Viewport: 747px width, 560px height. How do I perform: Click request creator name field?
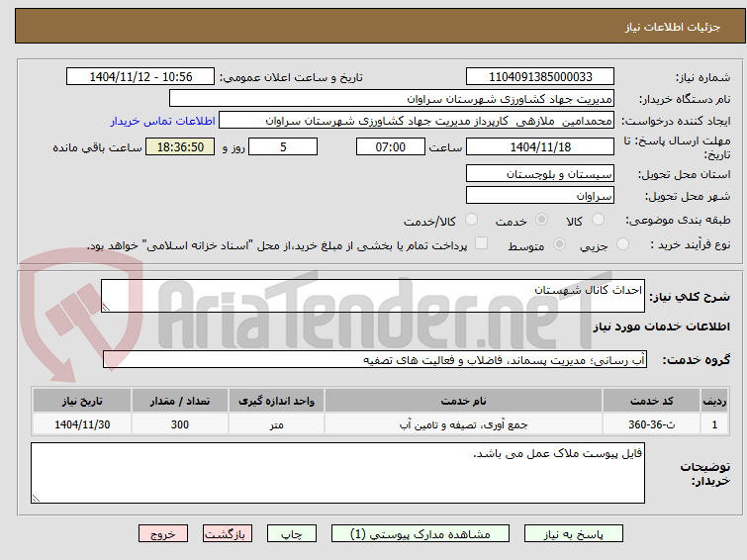click(417, 121)
